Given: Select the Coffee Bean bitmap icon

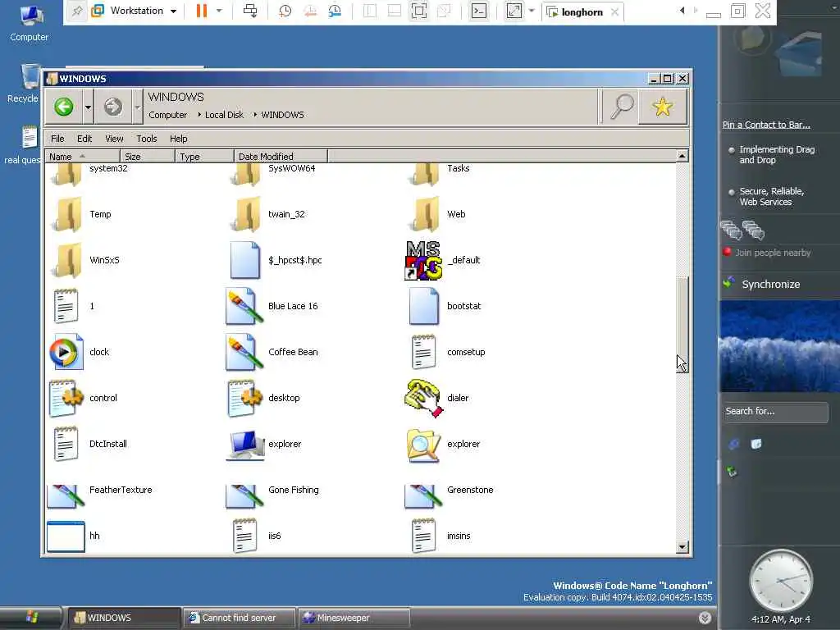Looking at the screenshot, I should 244,352.
